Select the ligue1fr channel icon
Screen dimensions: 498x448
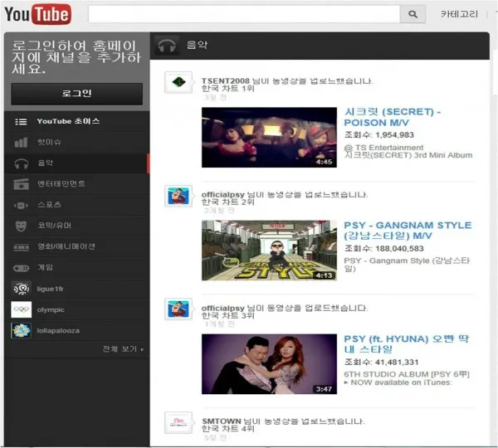(22, 288)
